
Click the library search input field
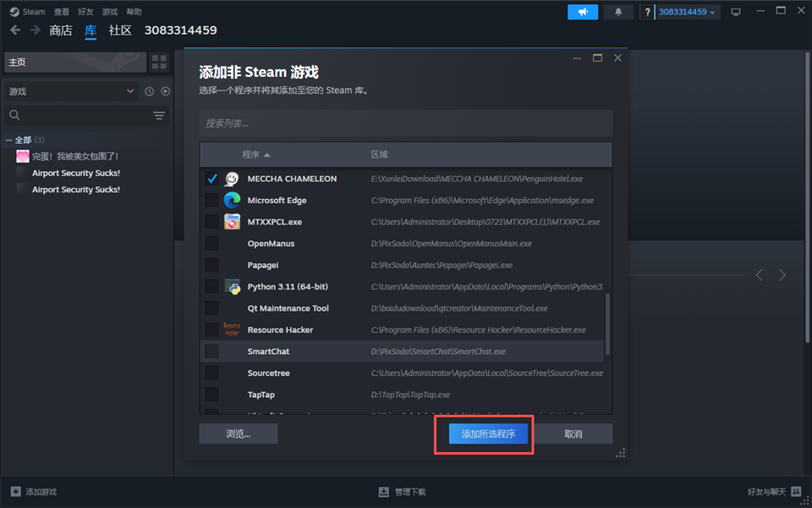tap(86, 115)
